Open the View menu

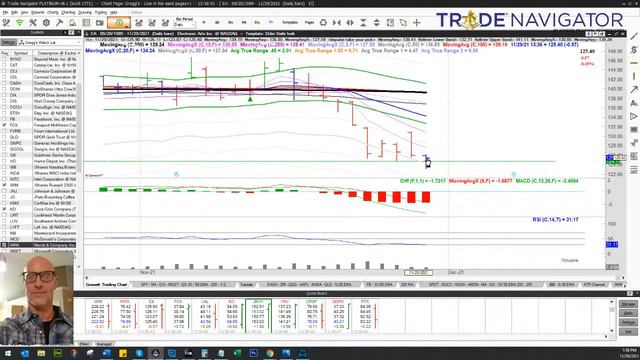coord(24,13)
